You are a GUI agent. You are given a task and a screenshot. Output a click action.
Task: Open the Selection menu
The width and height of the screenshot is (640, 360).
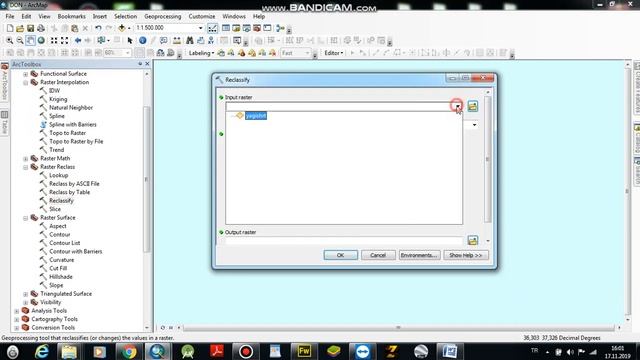pos(125,16)
